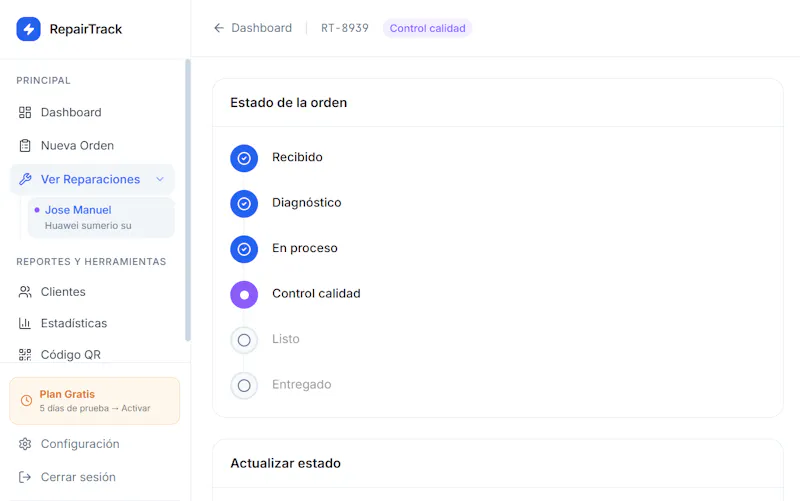Open Nueva Orden in the sidebar

[x=92, y=145]
